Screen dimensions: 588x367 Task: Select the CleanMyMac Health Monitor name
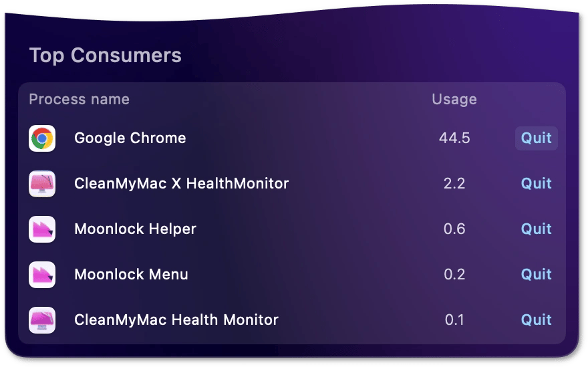tap(176, 320)
